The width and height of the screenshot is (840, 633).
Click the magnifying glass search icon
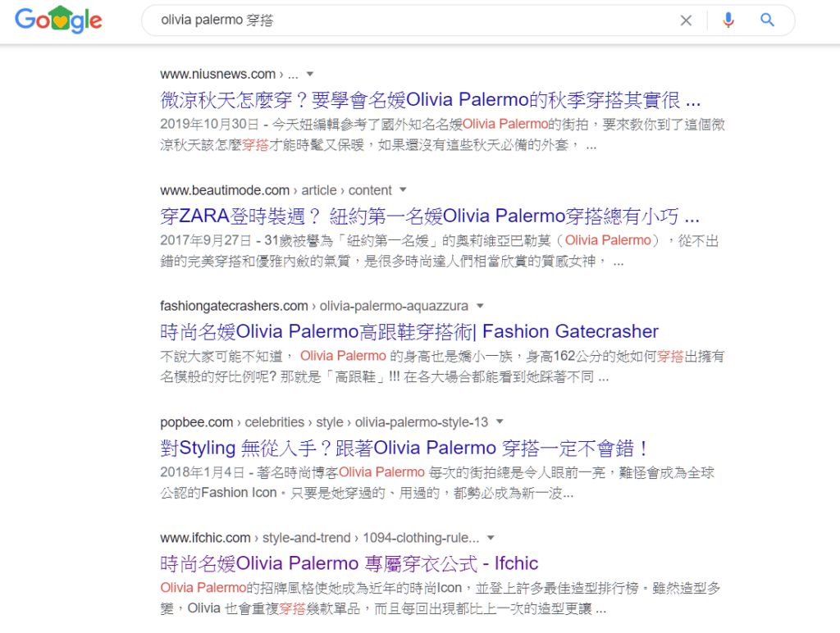pos(767,20)
